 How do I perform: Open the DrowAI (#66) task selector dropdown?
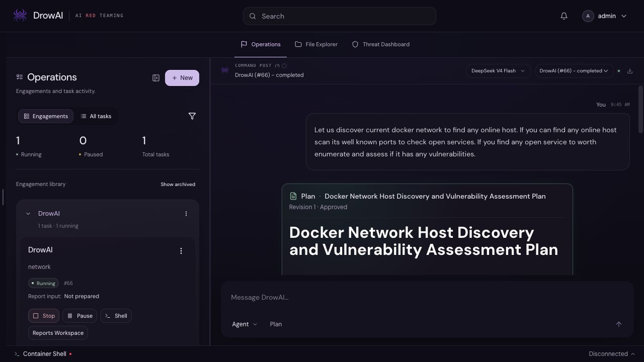pyautogui.click(x=574, y=71)
